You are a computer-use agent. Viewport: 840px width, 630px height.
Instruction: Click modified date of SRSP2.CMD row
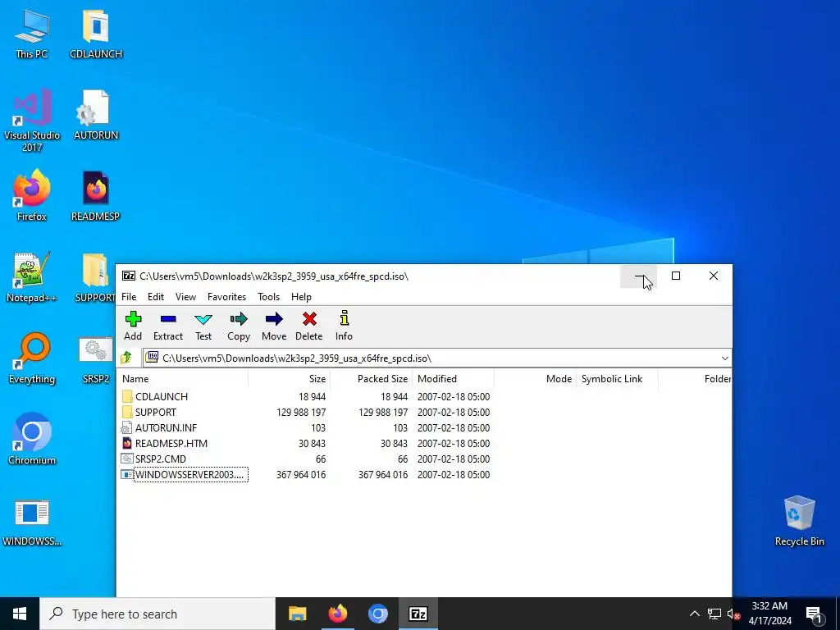[453, 459]
